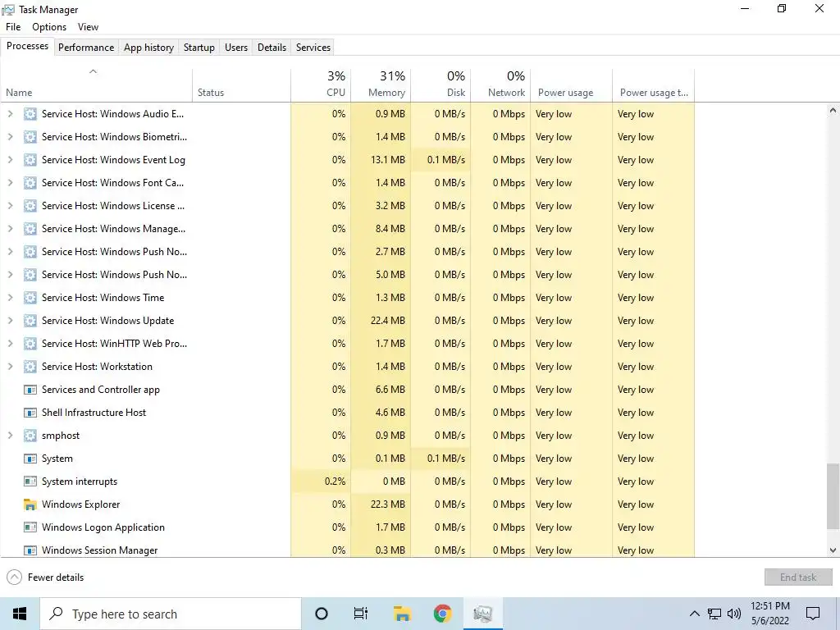840x630 pixels.
Task: Select the System interrupts 0.2% CPU cell
Action: click(321, 482)
